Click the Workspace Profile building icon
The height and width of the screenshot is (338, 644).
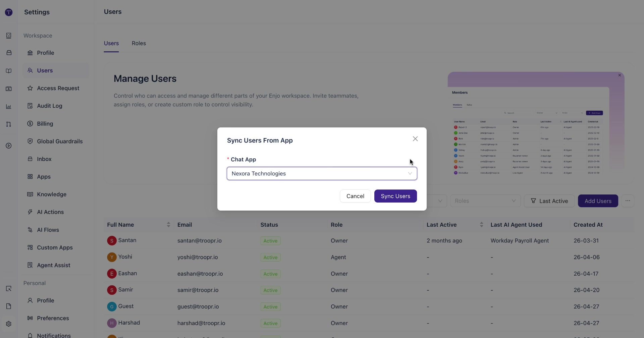(x=30, y=53)
